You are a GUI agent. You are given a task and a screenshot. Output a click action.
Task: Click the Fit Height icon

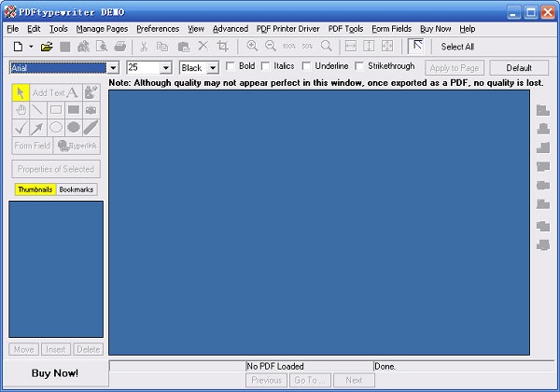[369, 46]
